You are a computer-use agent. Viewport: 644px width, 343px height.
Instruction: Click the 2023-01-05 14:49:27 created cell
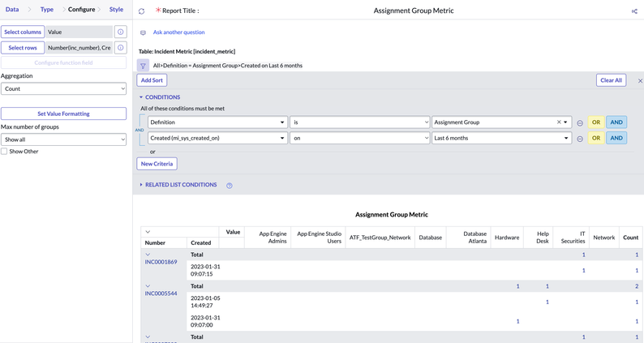(x=205, y=302)
